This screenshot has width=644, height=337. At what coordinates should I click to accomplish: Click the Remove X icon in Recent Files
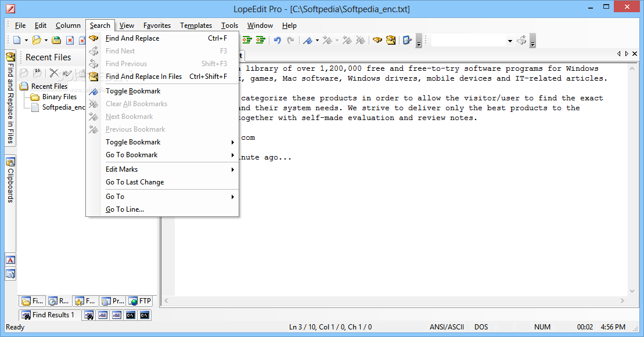[x=54, y=73]
